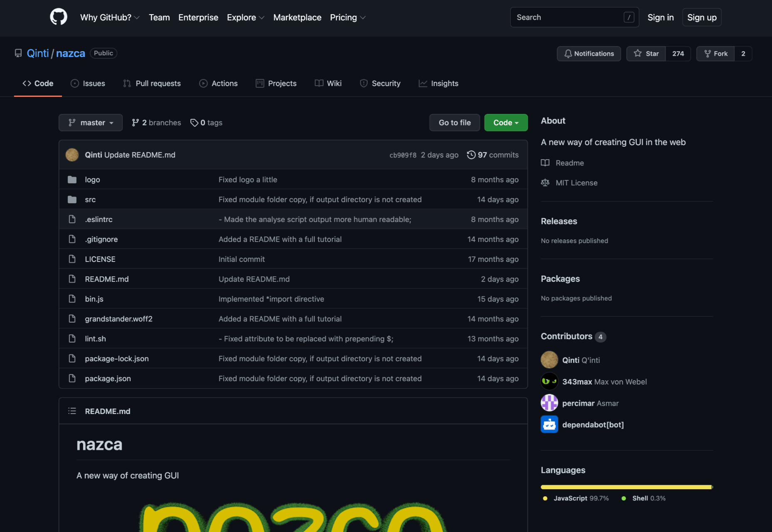Switch to the Projects tab

point(276,84)
